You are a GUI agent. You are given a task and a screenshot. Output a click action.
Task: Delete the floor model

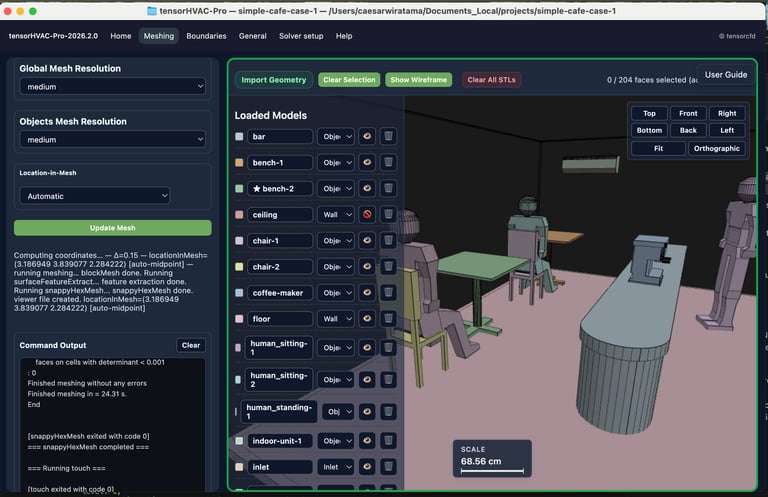point(388,319)
